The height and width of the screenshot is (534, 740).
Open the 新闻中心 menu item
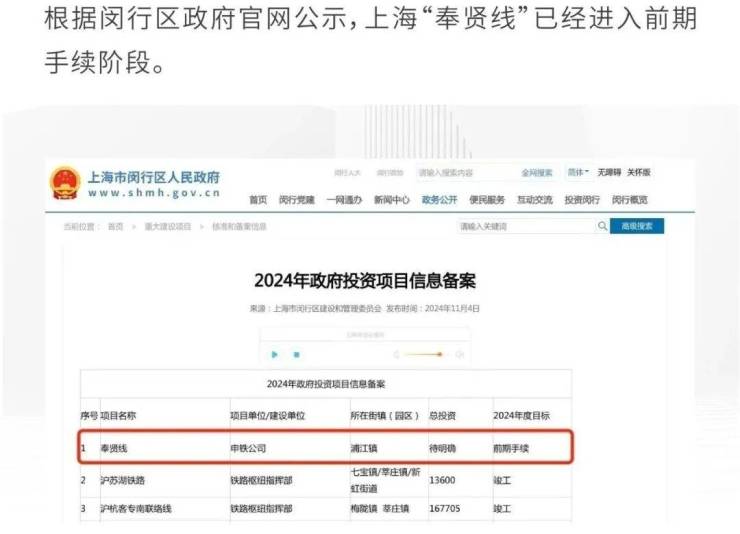pyautogui.click(x=392, y=200)
